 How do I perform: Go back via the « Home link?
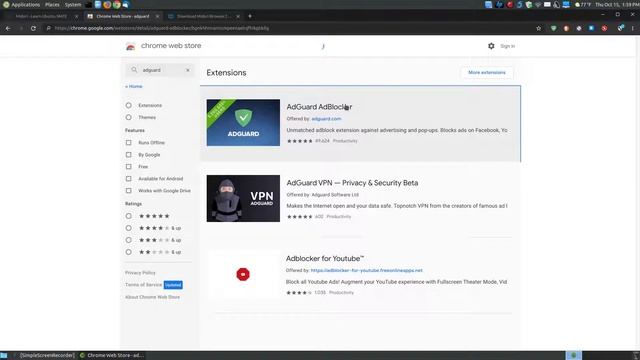click(x=134, y=87)
